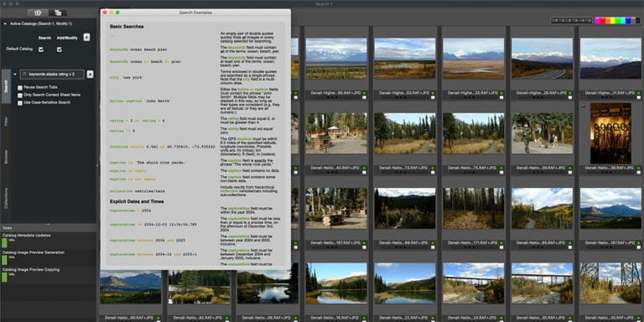Switch to the Browse side tab
The width and height of the screenshot is (644, 322).
click(6, 157)
